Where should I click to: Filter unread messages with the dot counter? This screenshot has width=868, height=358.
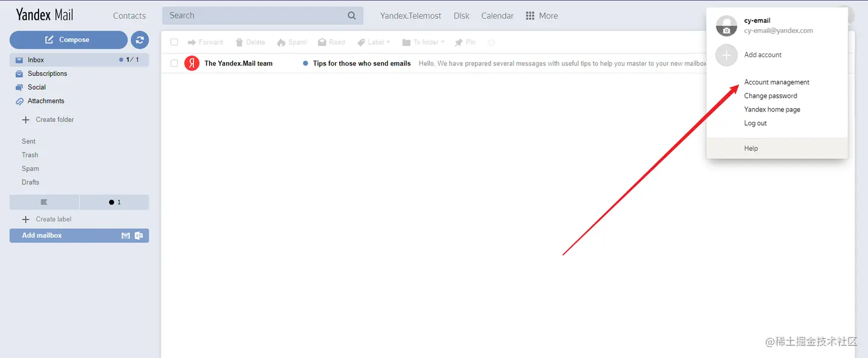coord(114,202)
